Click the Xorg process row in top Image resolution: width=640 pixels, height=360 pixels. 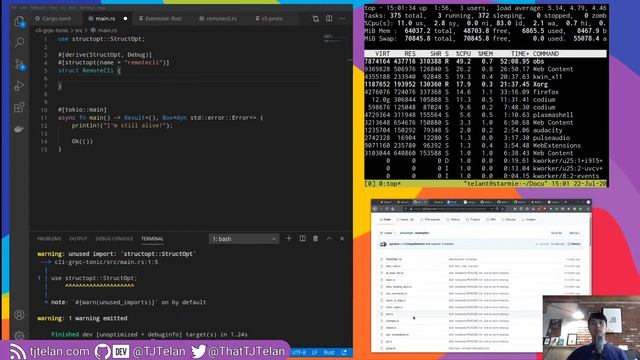(485, 84)
